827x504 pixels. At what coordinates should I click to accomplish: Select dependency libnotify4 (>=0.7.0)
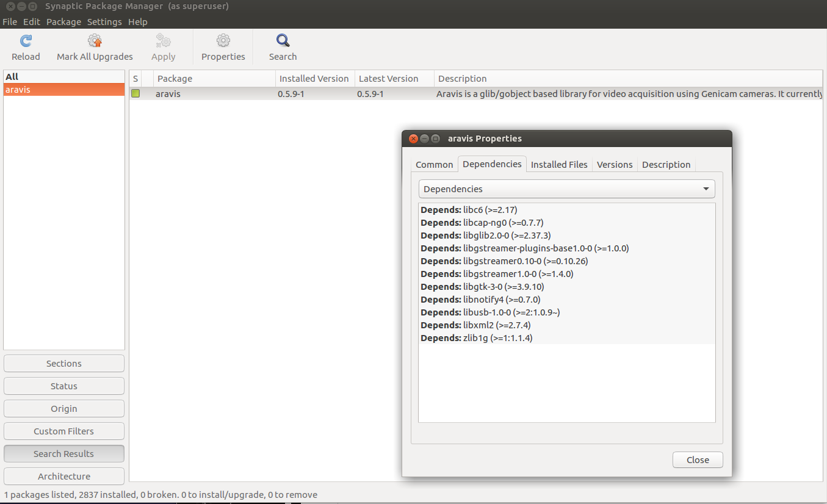[566, 300]
